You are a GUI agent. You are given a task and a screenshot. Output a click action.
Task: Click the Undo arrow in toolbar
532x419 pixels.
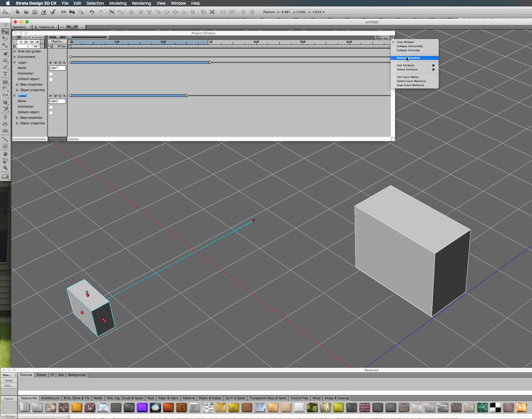click(x=92, y=12)
